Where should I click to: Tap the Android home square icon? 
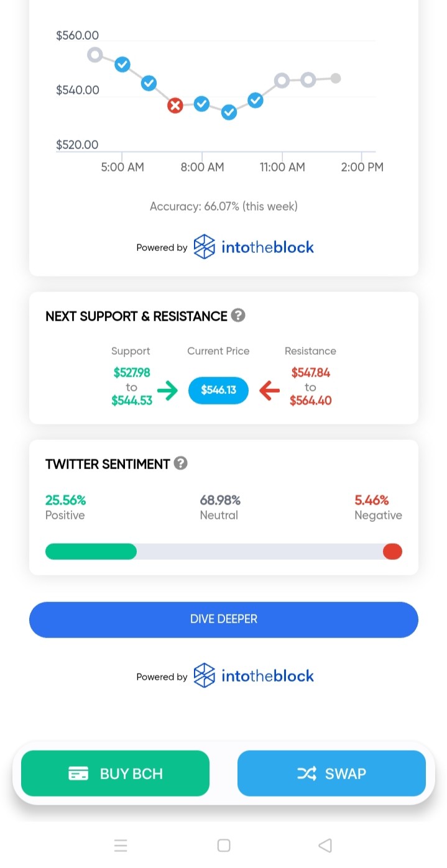point(224,845)
